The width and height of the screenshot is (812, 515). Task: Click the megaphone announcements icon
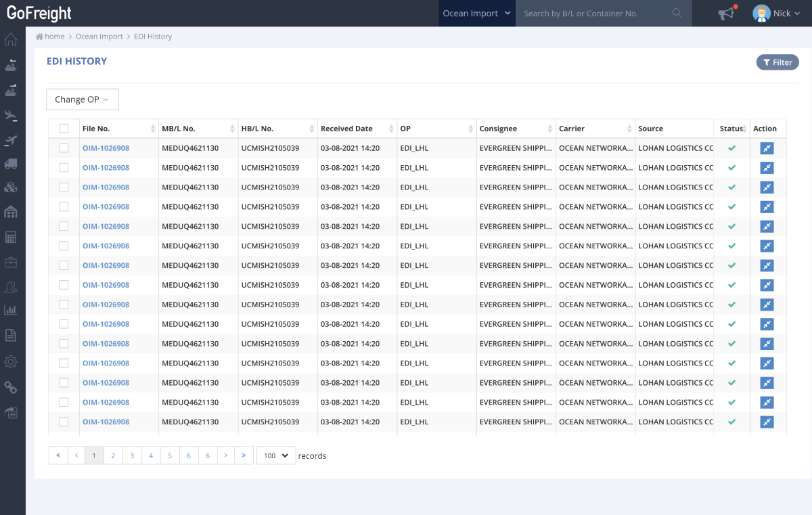point(726,14)
